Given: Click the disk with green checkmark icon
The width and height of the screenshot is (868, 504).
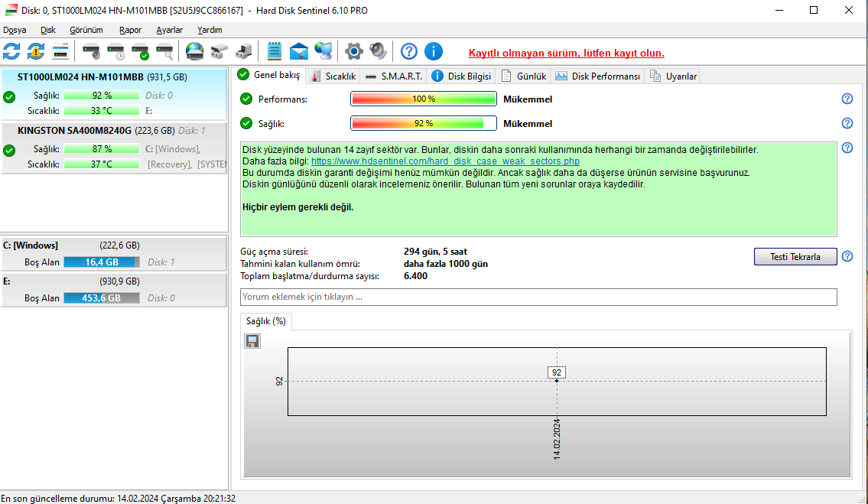Looking at the screenshot, I should point(140,51).
